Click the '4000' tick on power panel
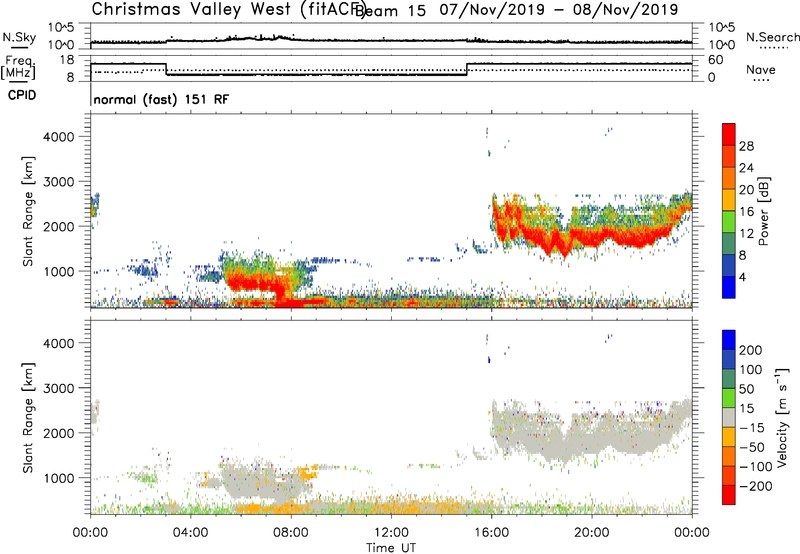800x554 pixels. (x=59, y=137)
